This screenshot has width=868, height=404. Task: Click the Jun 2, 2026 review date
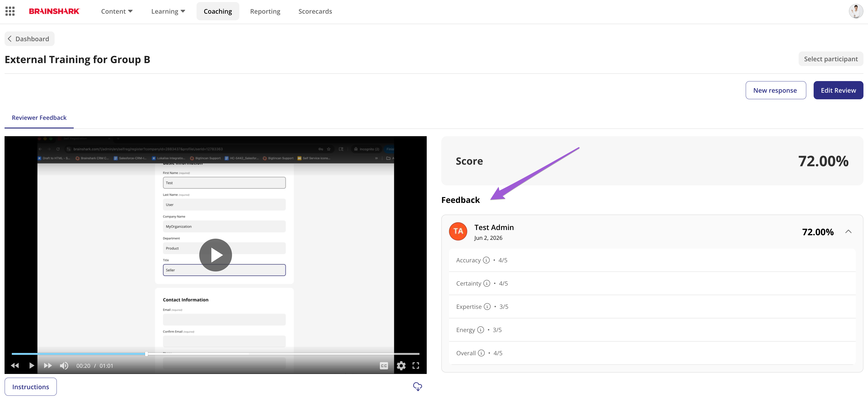coord(488,238)
